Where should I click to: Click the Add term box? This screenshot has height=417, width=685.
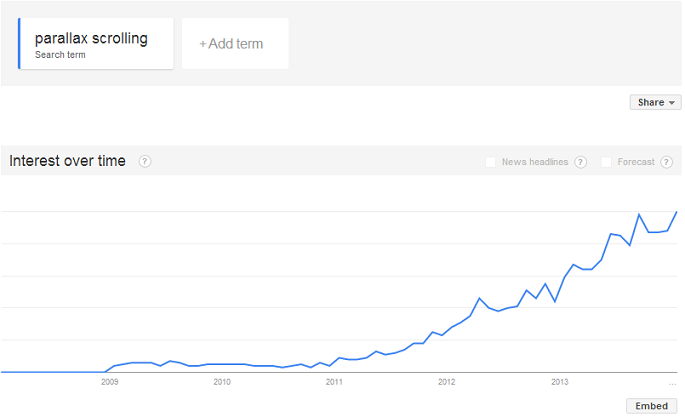(235, 44)
